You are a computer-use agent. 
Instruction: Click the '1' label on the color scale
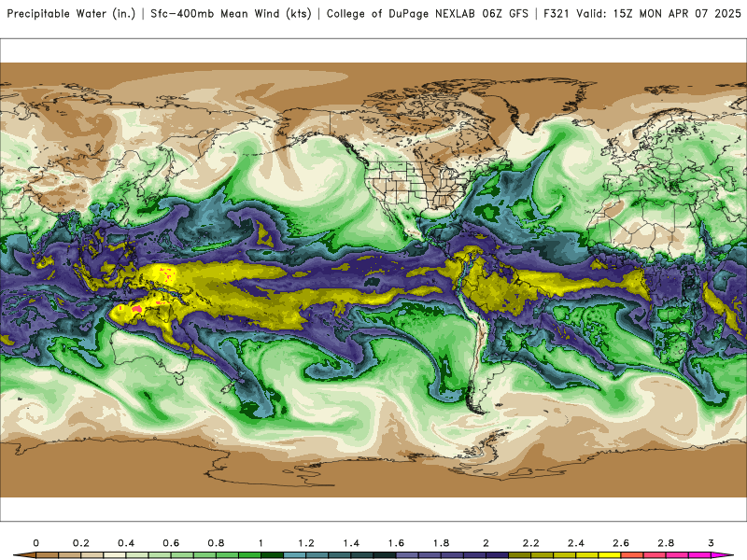tap(261, 543)
